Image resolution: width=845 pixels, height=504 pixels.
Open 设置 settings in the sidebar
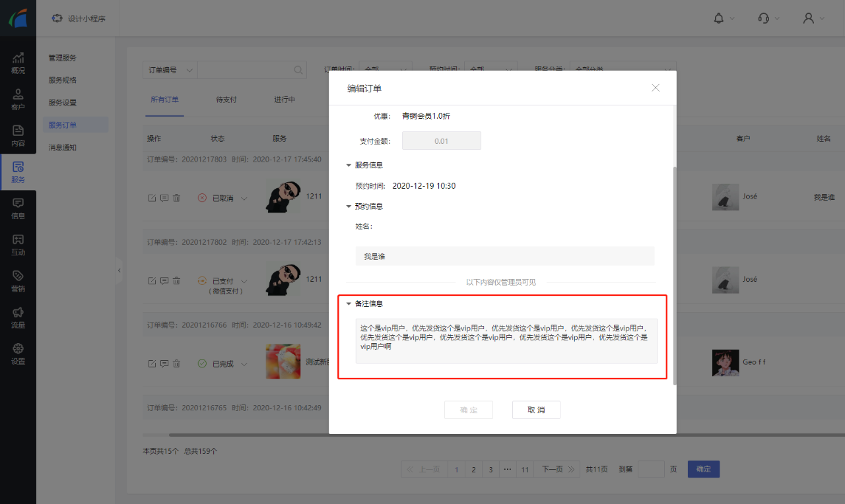pos(18,353)
